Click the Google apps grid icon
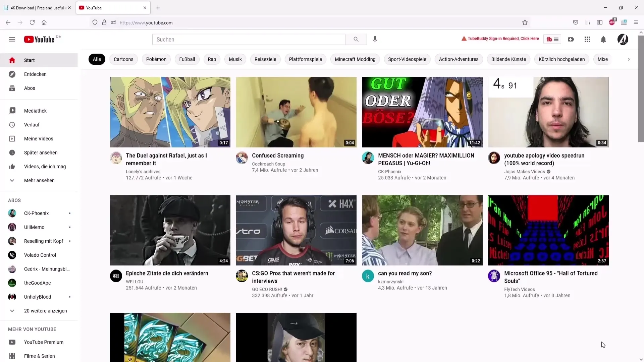Viewport: 644px width, 362px height. coord(587,39)
